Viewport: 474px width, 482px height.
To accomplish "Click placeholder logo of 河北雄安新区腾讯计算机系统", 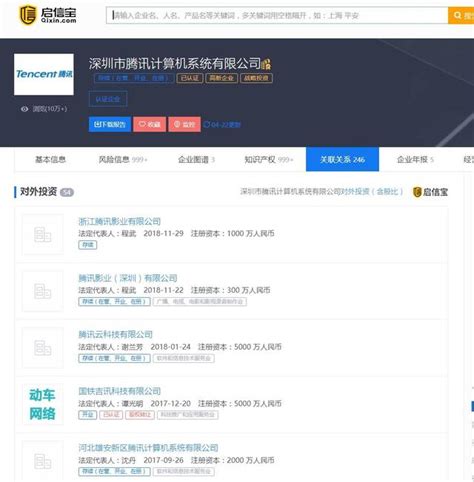I will pyautogui.click(x=43, y=461).
